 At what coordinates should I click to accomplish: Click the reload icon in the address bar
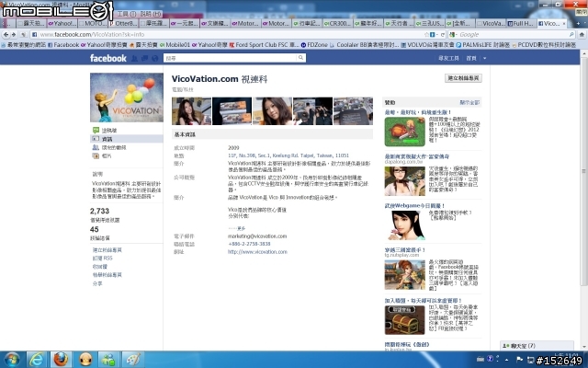tap(443, 34)
